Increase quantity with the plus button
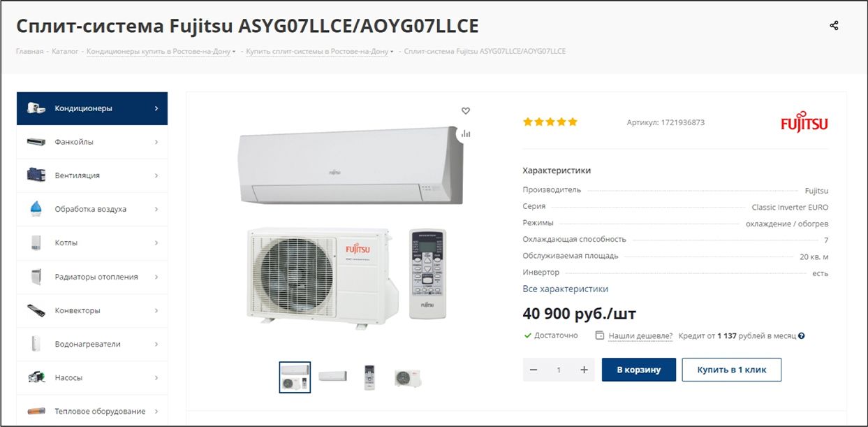868x427 pixels. [584, 370]
